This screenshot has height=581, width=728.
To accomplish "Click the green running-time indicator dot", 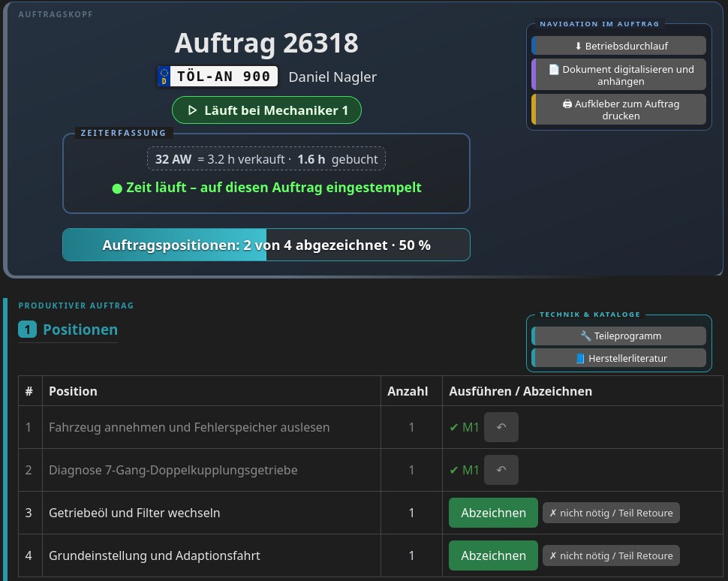I will [117, 188].
